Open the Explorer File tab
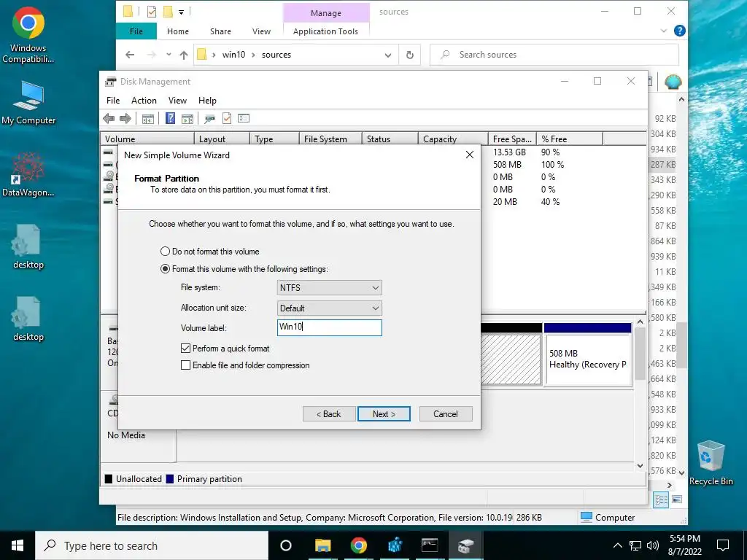Screen dimensions: 747x560 (136, 31)
